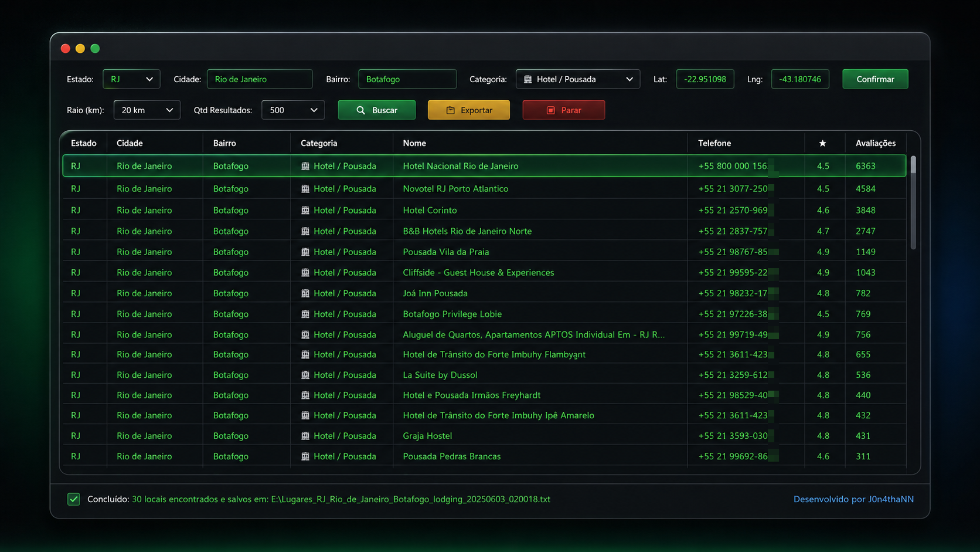Click the saved file path in status bar

click(x=410, y=499)
